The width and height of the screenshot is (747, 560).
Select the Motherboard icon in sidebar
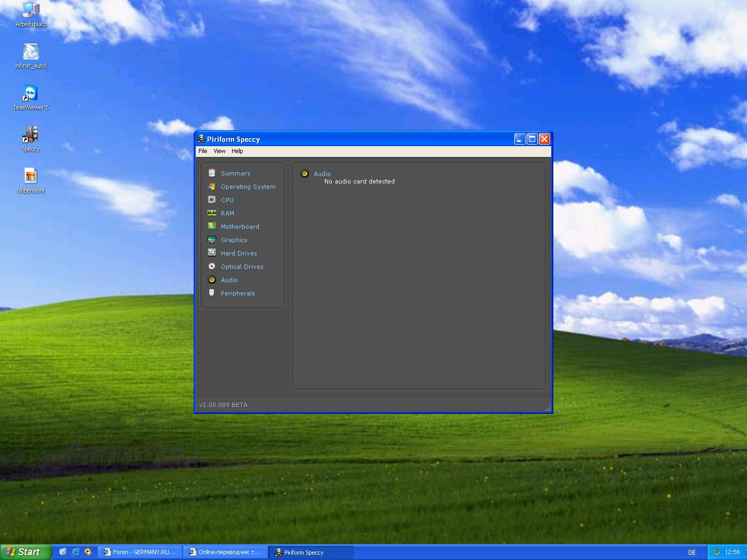(x=212, y=226)
